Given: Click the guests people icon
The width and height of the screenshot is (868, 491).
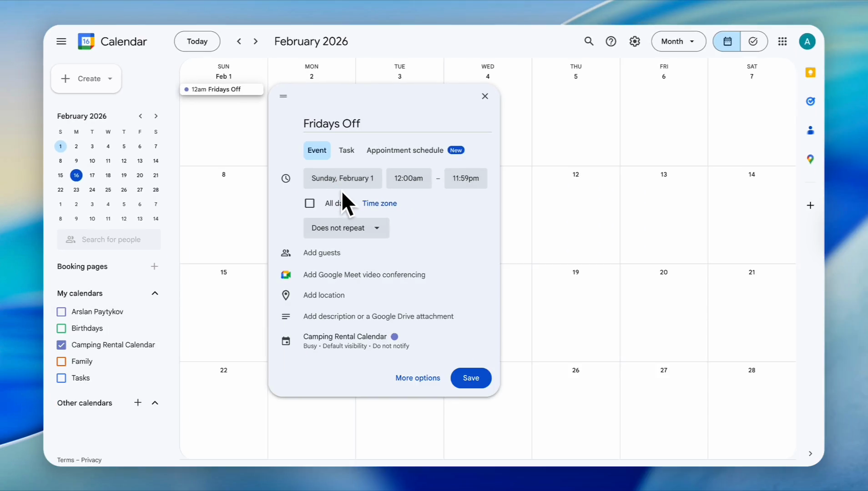Looking at the screenshot, I should [286, 253].
